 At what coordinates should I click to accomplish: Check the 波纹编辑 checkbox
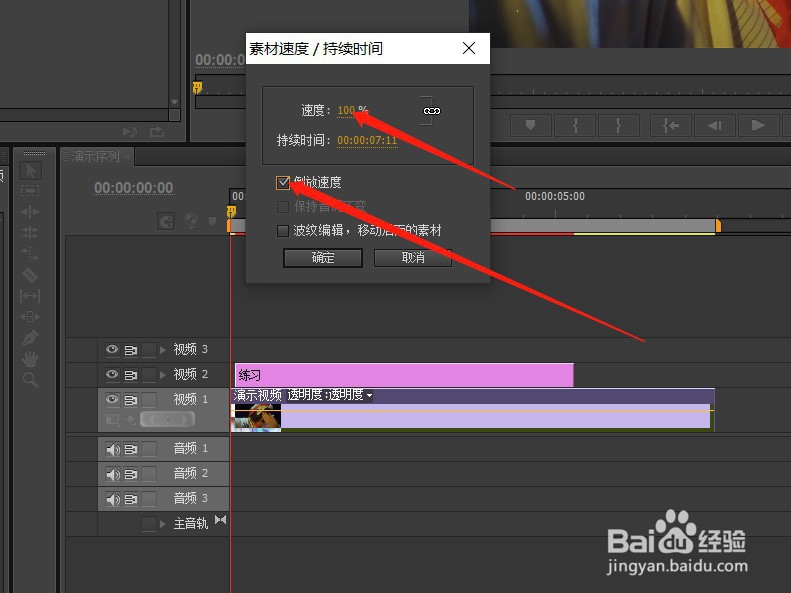283,231
